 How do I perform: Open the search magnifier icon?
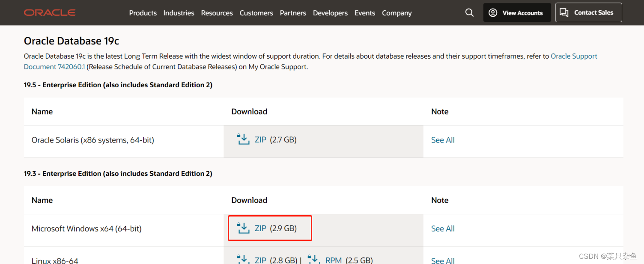point(470,13)
